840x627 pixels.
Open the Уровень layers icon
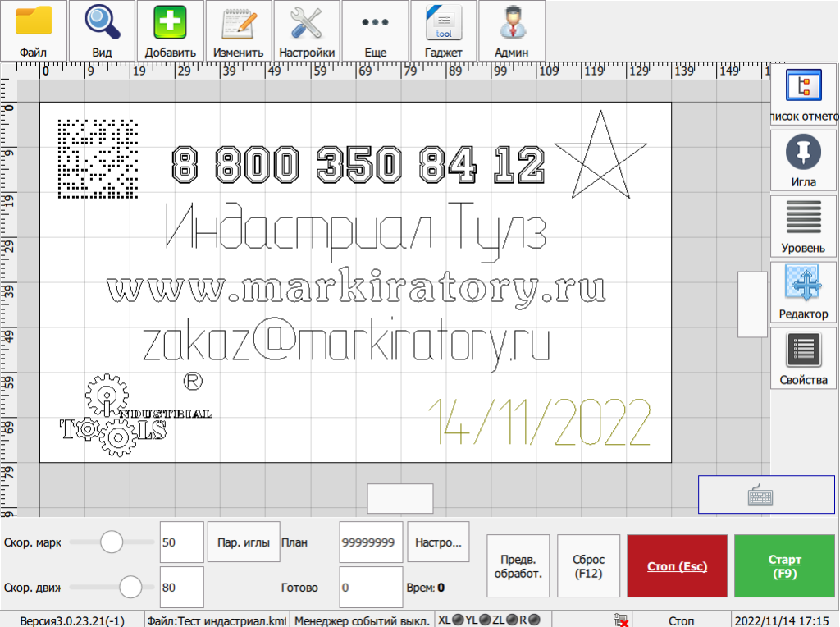[x=804, y=227]
